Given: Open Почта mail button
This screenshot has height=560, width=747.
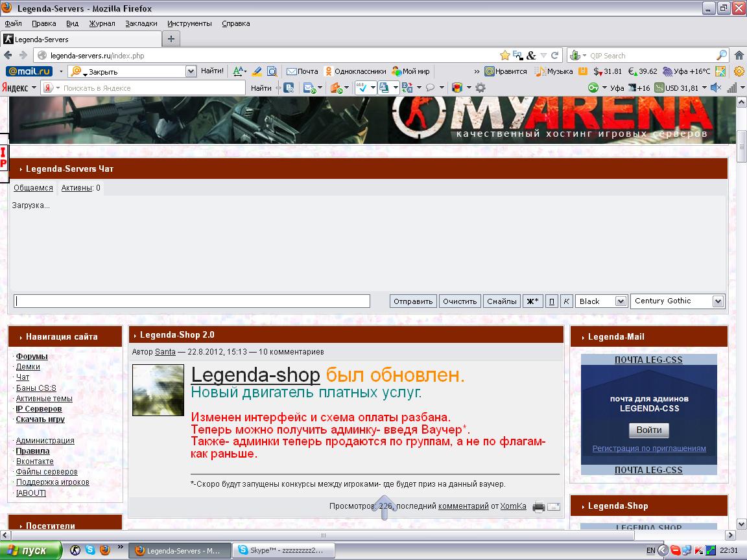Looking at the screenshot, I should (x=302, y=71).
